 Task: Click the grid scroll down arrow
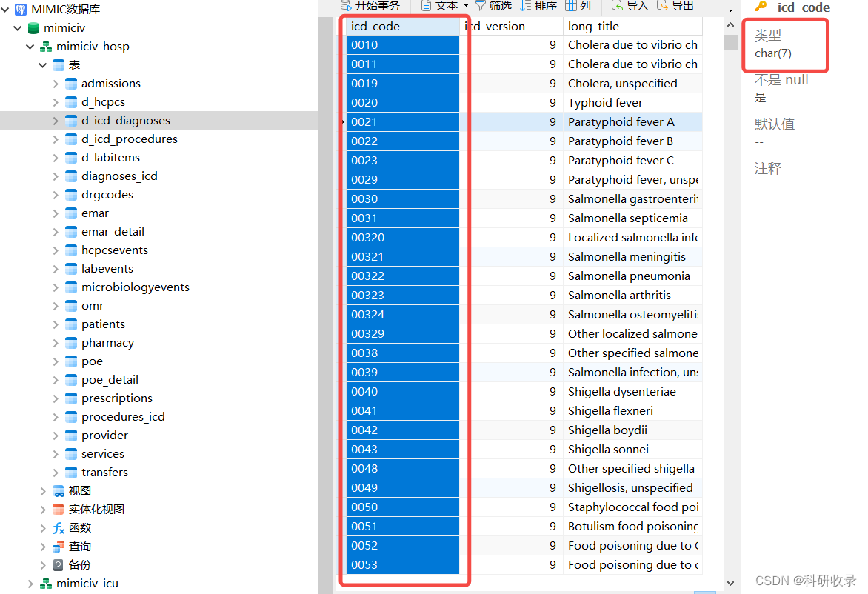click(x=730, y=583)
